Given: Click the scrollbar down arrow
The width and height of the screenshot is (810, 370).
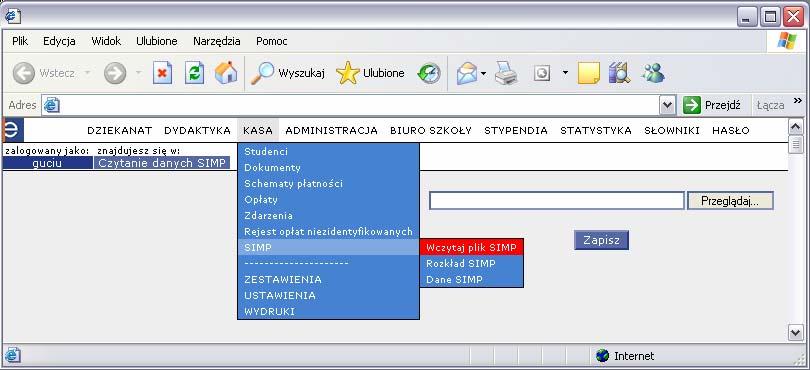Looking at the screenshot, I should point(796,332).
